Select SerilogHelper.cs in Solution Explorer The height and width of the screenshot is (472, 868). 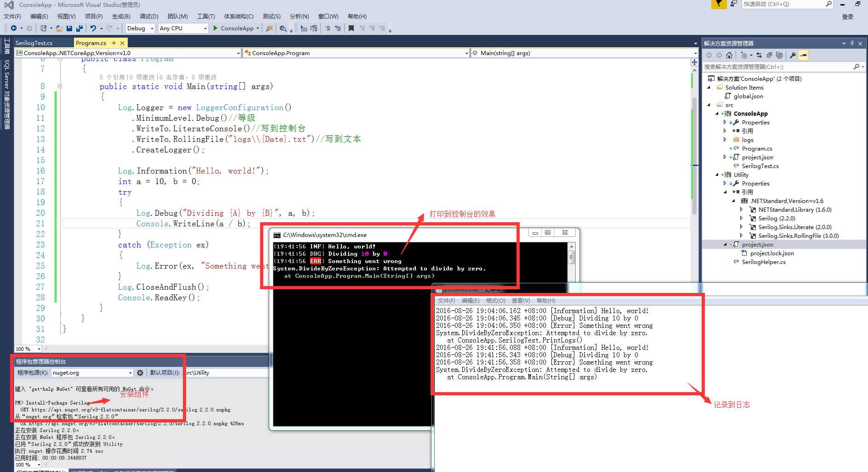click(x=764, y=262)
